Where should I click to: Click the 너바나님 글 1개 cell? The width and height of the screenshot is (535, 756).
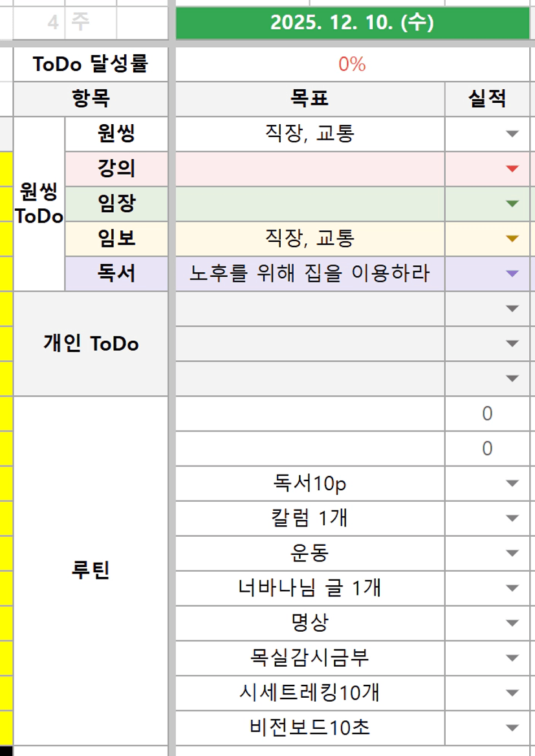point(309,589)
